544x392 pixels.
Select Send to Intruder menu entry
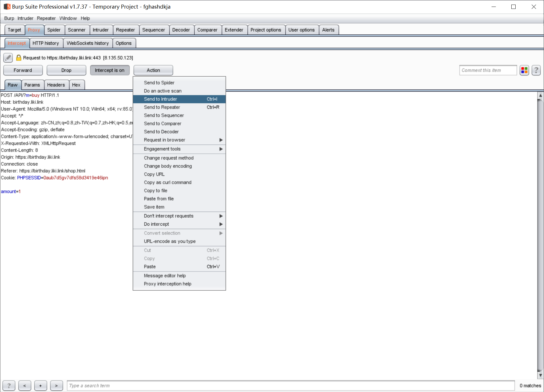pyautogui.click(x=179, y=99)
